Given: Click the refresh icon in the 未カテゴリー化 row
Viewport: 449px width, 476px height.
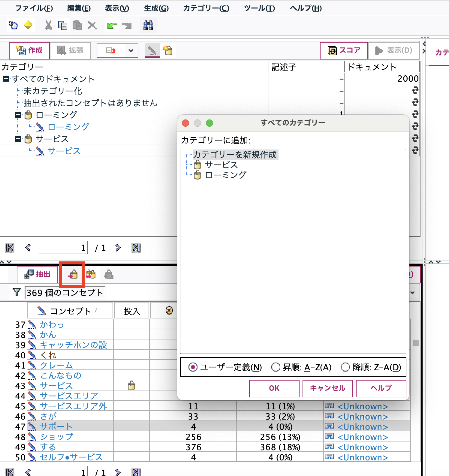Looking at the screenshot, I should pos(415,90).
